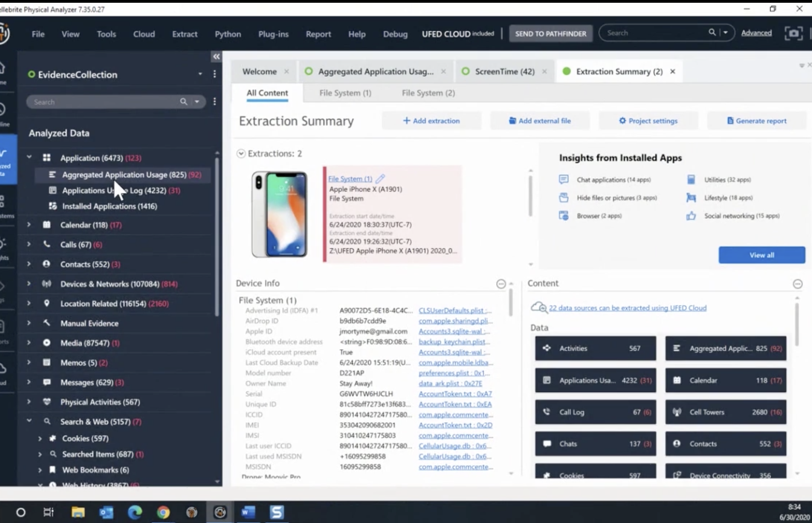Open Outlook from the taskbar

click(x=106, y=512)
